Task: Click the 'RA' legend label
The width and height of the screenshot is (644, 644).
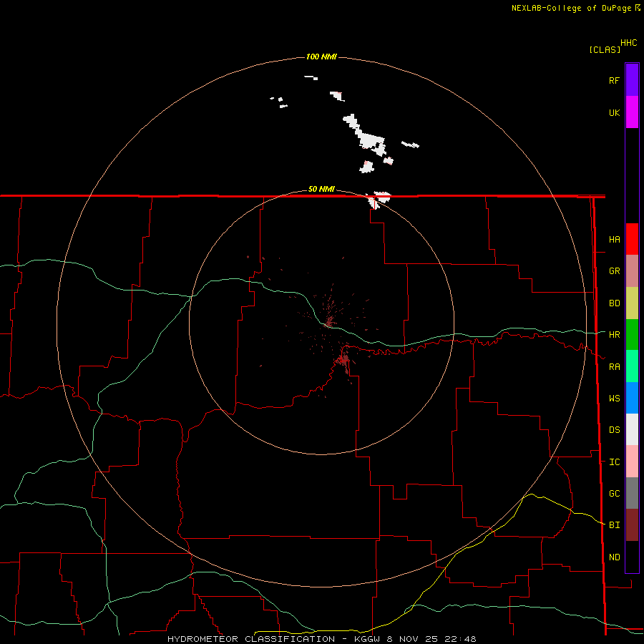Action: 615,367
